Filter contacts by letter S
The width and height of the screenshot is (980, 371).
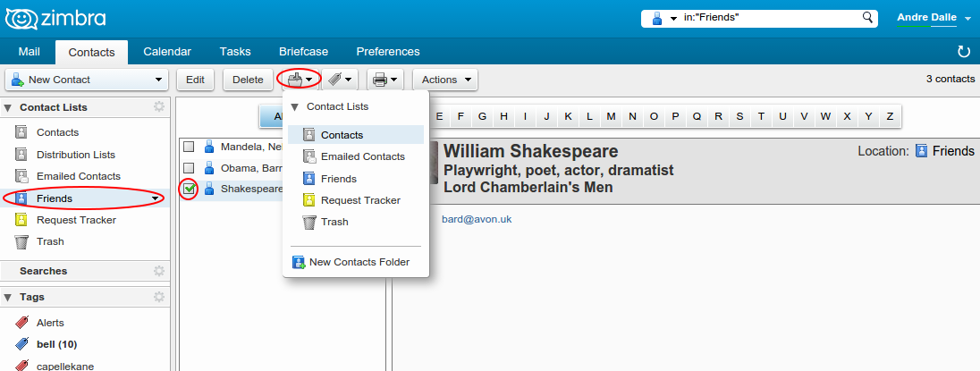coord(739,116)
